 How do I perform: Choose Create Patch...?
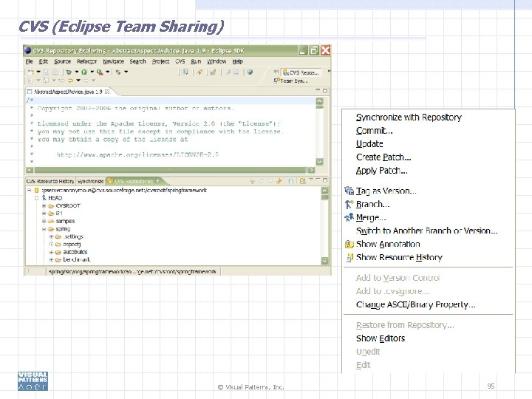click(x=383, y=157)
